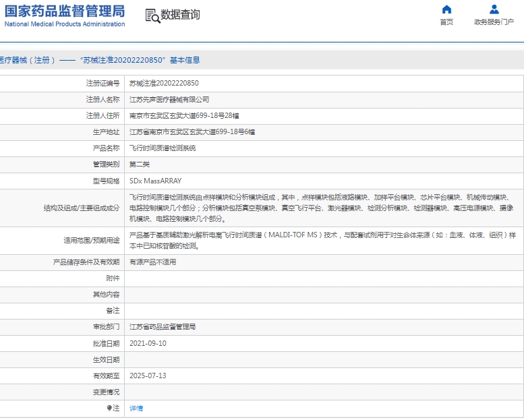Viewport: 524px width, 420px height.
Task: Select model SDx MassARRAY
Action: 155,181
